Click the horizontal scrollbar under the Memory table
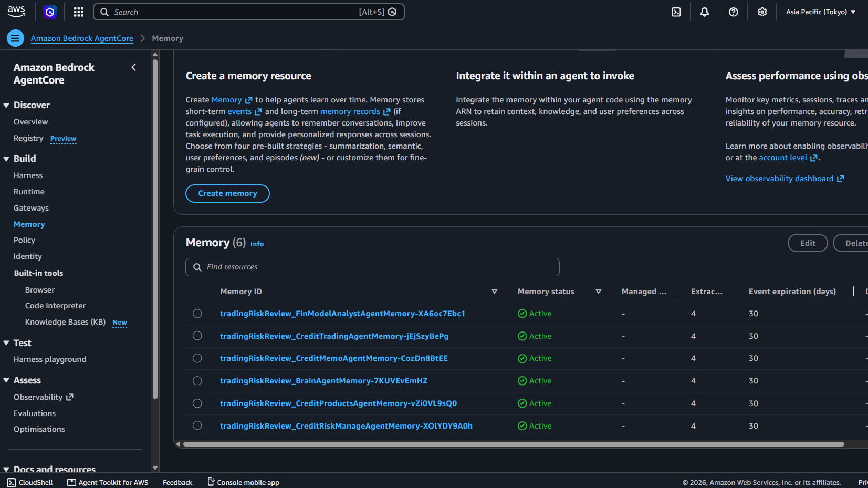This screenshot has height=488, width=868. [x=514, y=444]
